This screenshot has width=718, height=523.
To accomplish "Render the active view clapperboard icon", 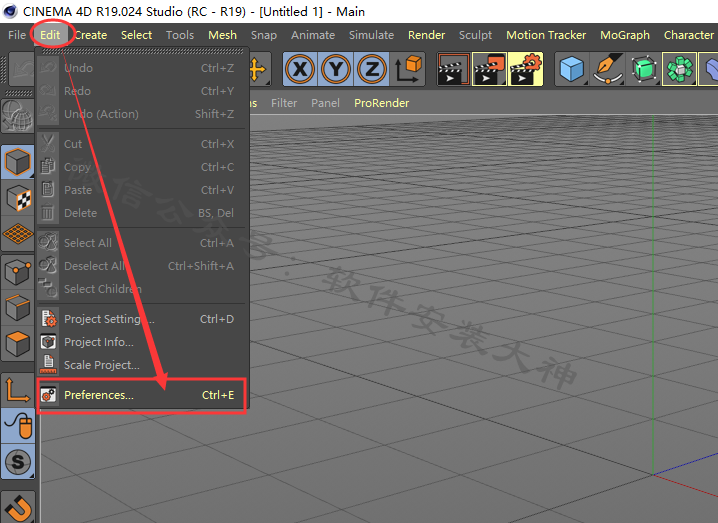I will pyautogui.click(x=453, y=69).
